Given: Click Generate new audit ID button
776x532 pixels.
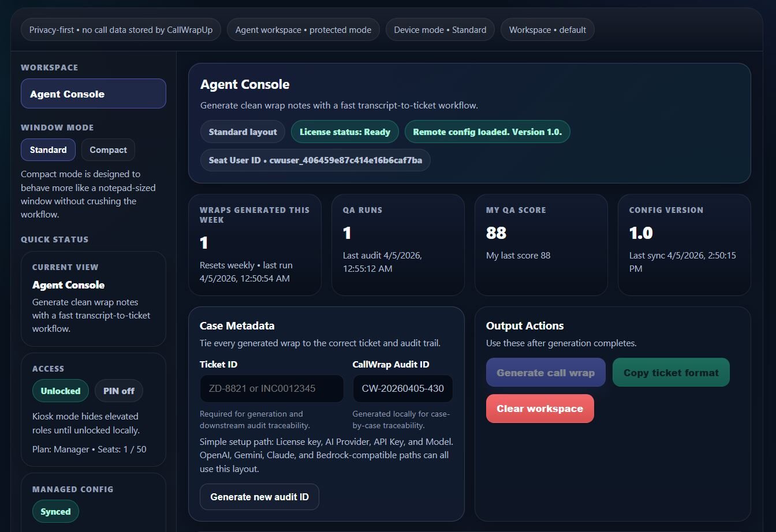Looking at the screenshot, I should tap(259, 497).
